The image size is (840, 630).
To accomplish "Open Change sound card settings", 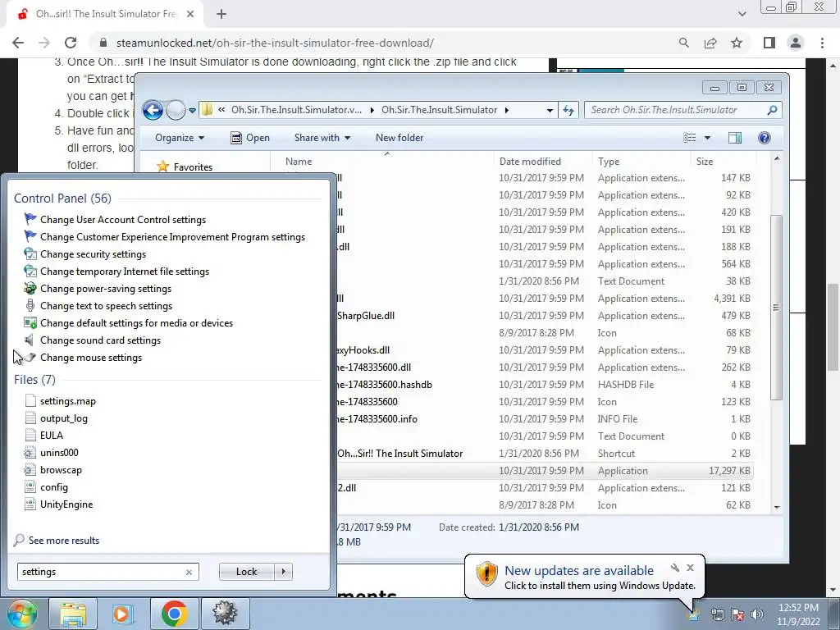I will 100,340.
